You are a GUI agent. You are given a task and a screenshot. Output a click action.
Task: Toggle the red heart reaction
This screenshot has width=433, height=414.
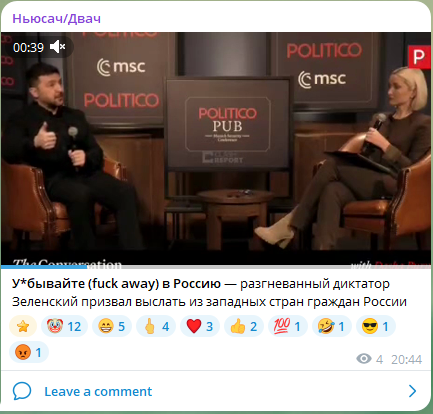coord(200,326)
